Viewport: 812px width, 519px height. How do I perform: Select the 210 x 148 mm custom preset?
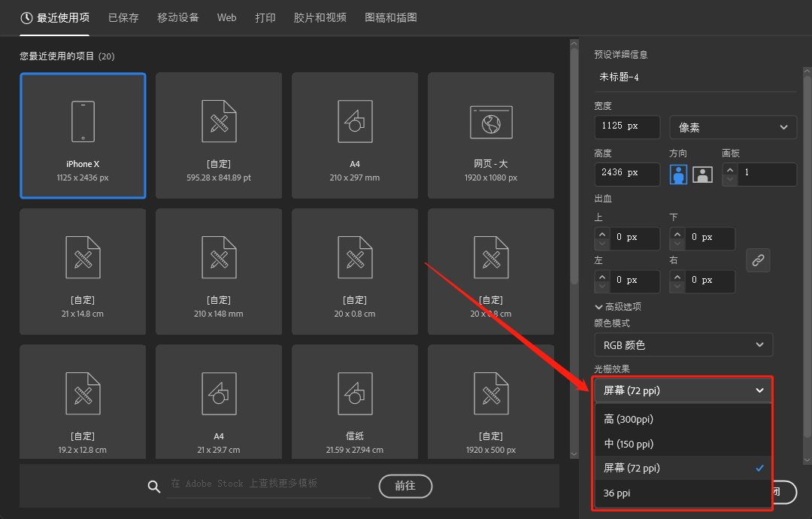[x=219, y=272]
